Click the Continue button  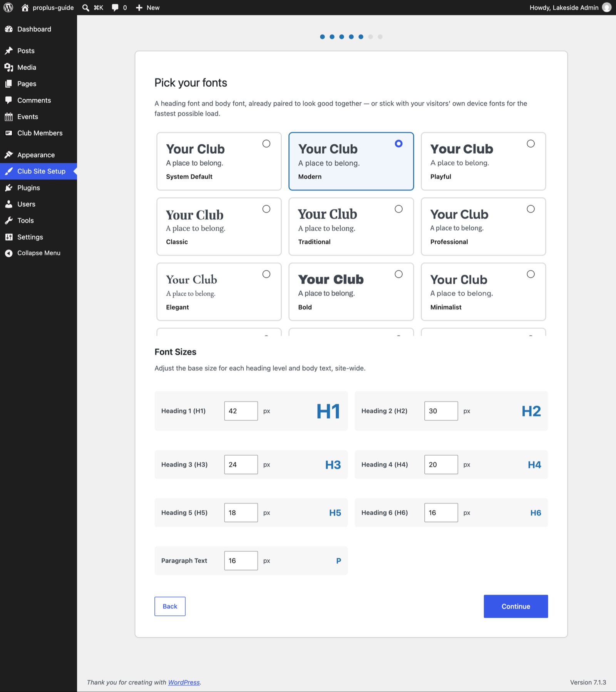(x=516, y=606)
